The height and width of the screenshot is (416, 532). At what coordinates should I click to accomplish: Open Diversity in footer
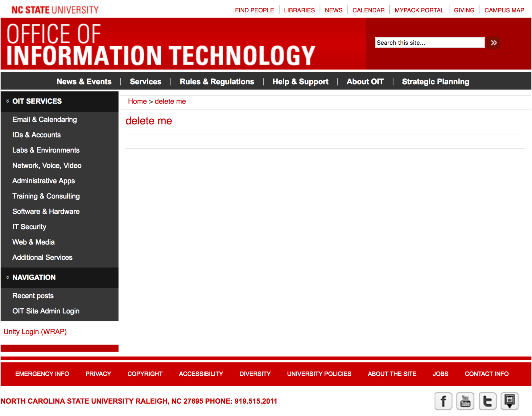pos(255,374)
